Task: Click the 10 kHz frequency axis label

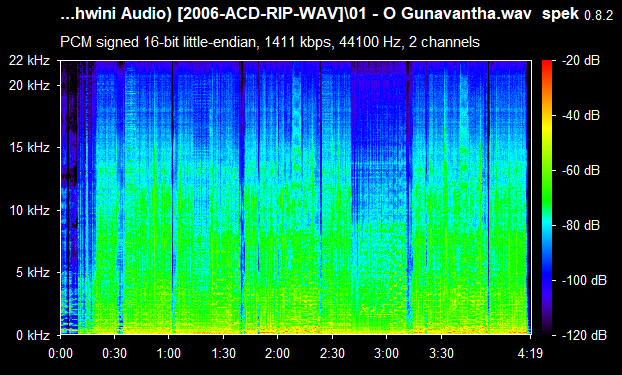Action: 30,210
